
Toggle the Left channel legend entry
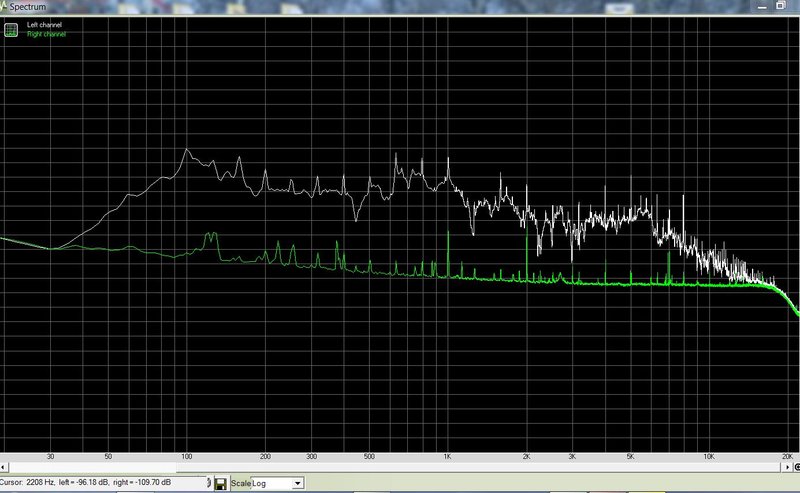(44, 24)
